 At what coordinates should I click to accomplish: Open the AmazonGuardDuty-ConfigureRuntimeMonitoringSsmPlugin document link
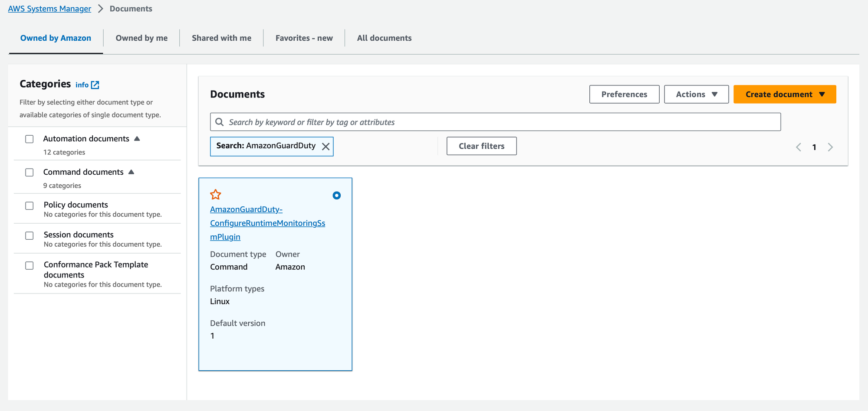267,223
